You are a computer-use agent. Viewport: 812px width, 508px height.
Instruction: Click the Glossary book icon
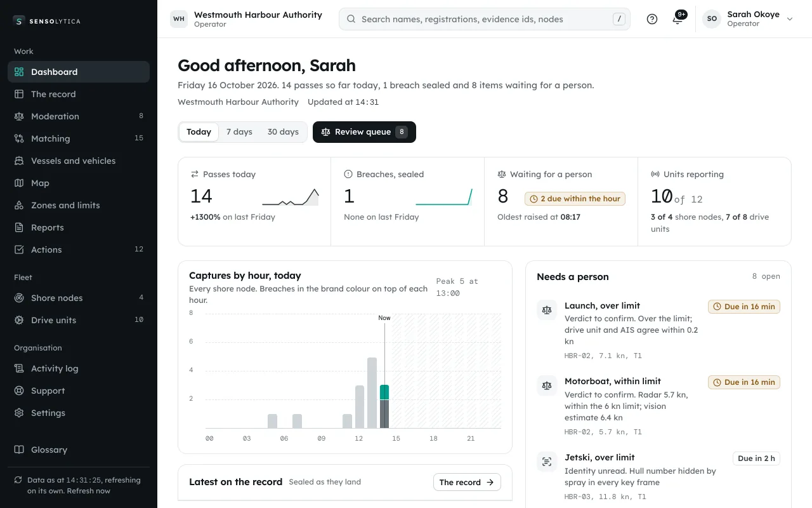[x=19, y=450]
